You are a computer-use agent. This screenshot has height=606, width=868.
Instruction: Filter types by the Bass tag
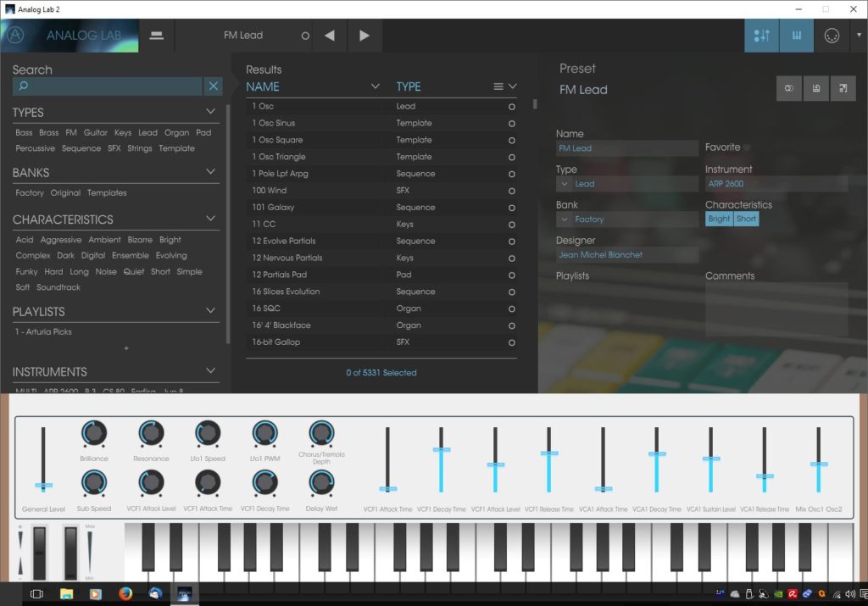click(24, 133)
